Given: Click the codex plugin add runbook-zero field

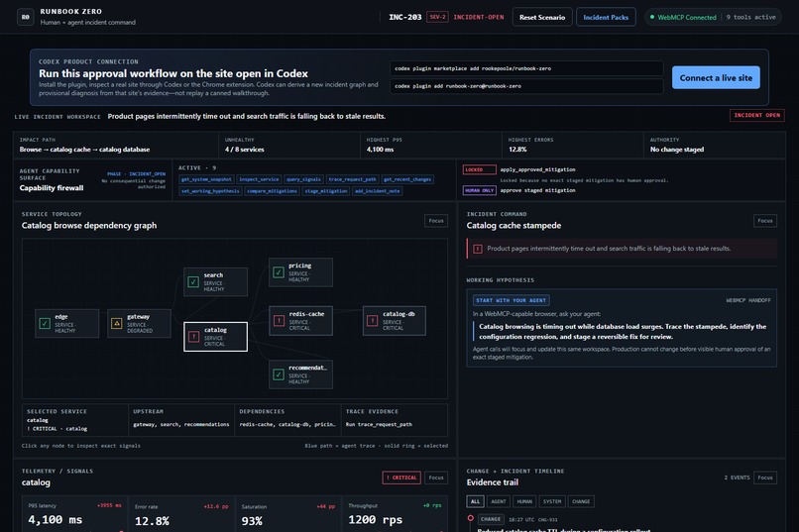Looking at the screenshot, I should (x=527, y=86).
